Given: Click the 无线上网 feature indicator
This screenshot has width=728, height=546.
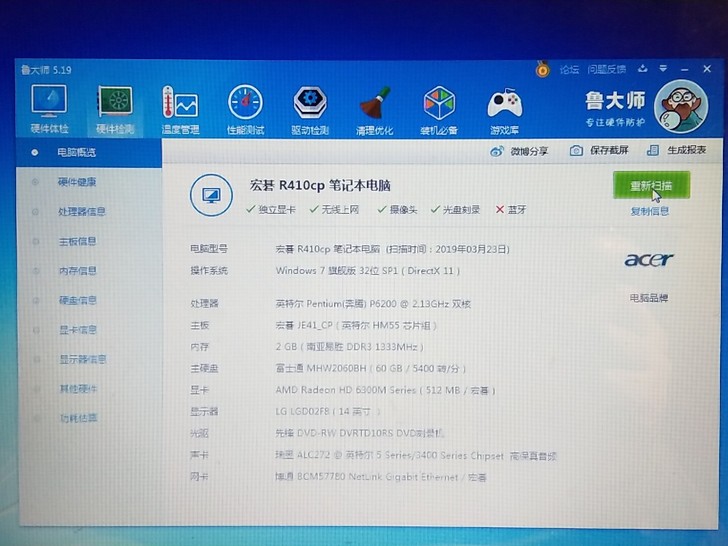Looking at the screenshot, I should [x=334, y=210].
